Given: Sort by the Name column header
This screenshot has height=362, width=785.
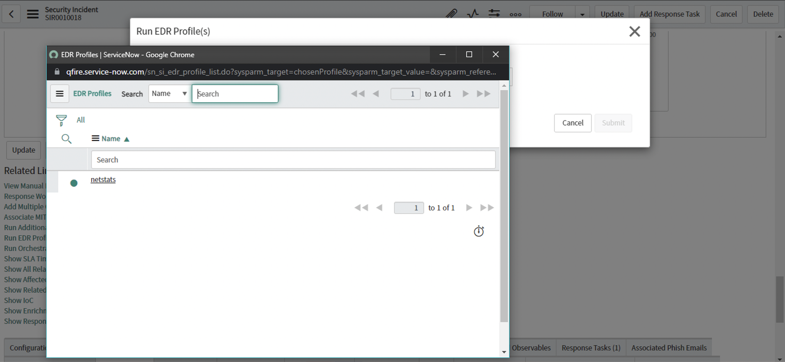Looking at the screenshot, I should [x=111, y=139].
